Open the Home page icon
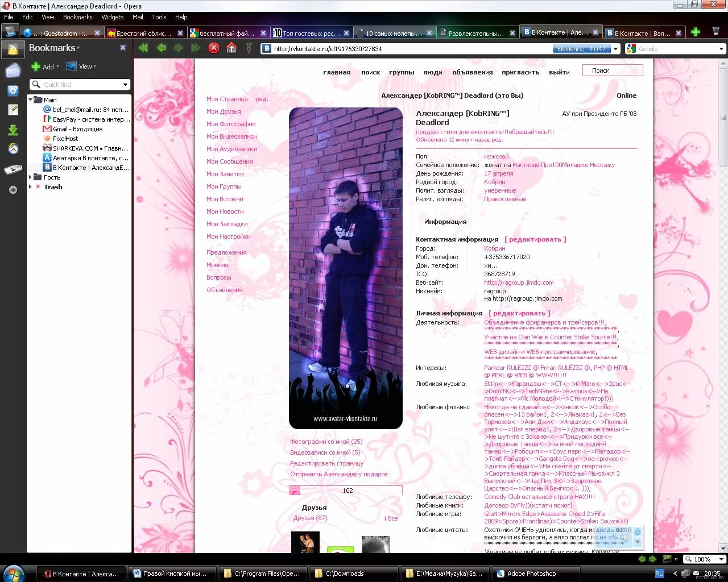This screenshot has width=728, height=582. coord(231,48)
